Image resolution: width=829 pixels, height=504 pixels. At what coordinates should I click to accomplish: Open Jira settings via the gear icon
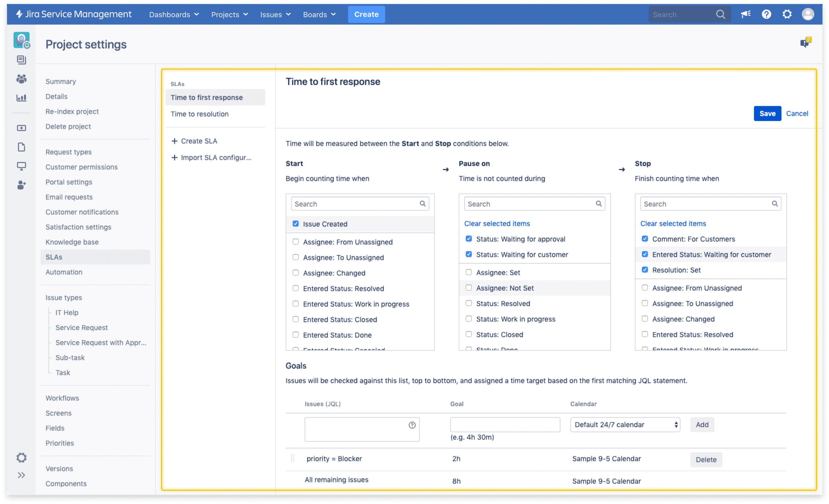tap(787, 14)
